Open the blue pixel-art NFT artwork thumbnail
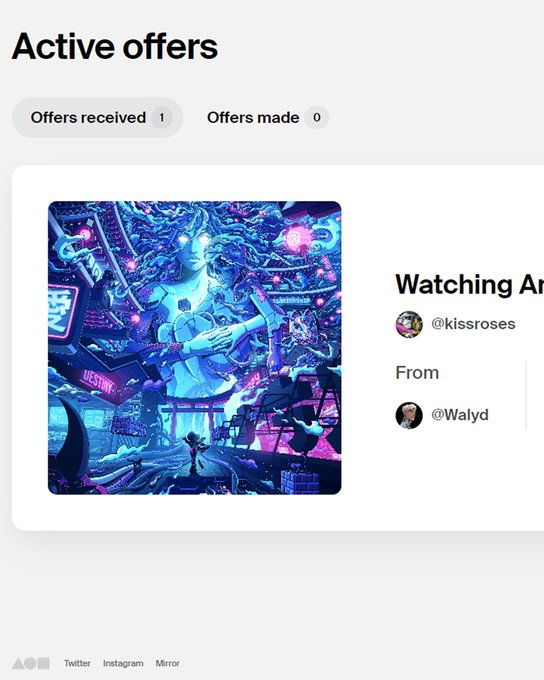This screenshot has width=544, height=680. [x=194, y=348]
